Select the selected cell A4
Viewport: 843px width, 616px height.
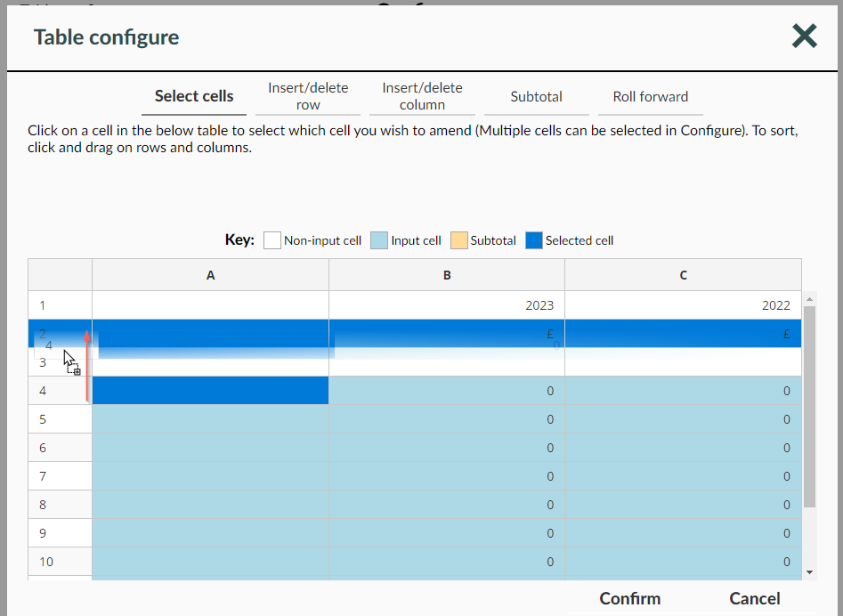210,391
